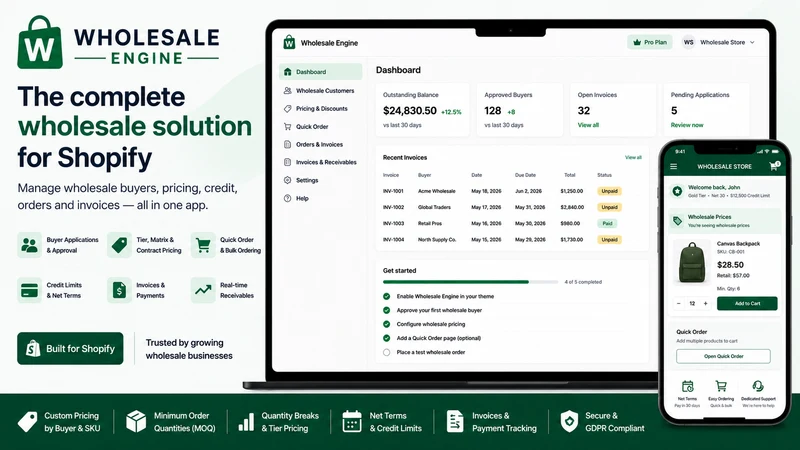Click the Credit Limits & Net Terms icon
Screen dimensions: 800x450
click(29, 290)
